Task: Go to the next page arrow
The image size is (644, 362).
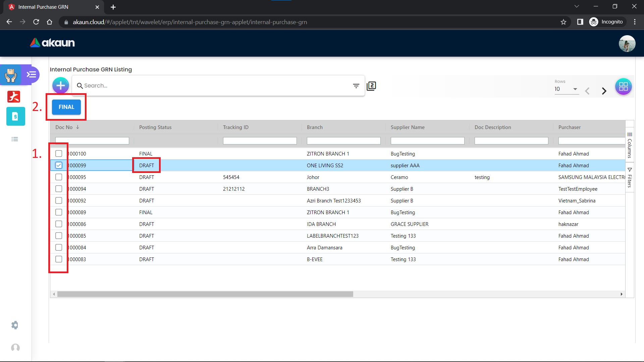Action: 604,91
